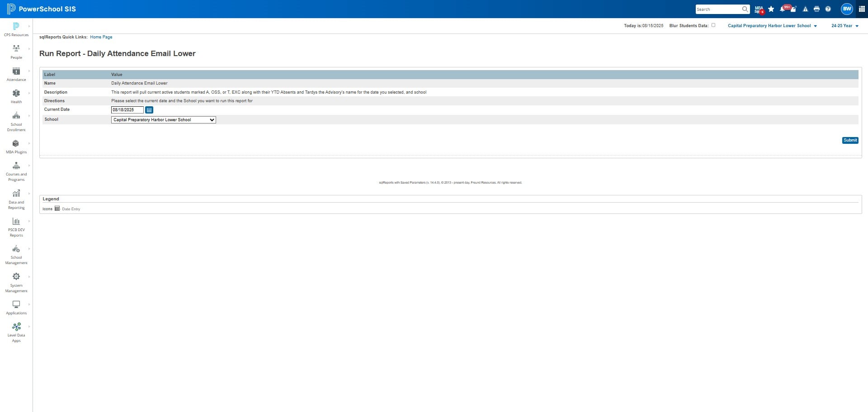Expand the school selector in header
The width and height of the screenshot is (868, 412).
[x=772, y=26]
